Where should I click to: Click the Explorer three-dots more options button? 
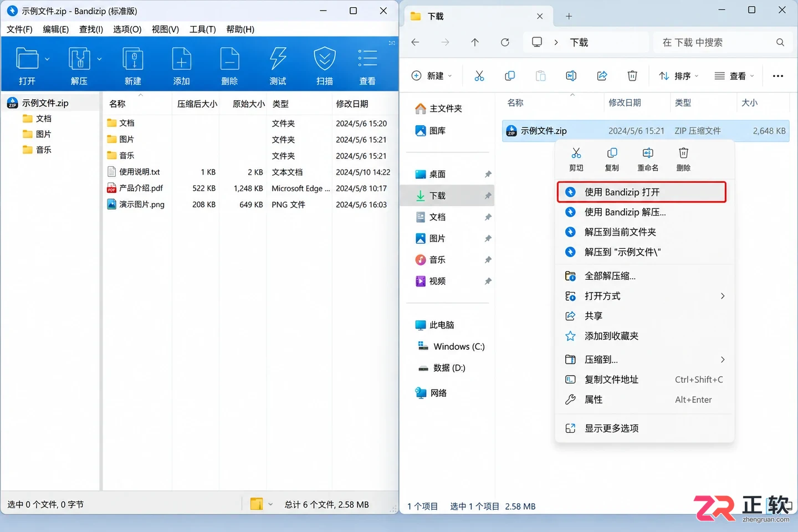778,76
